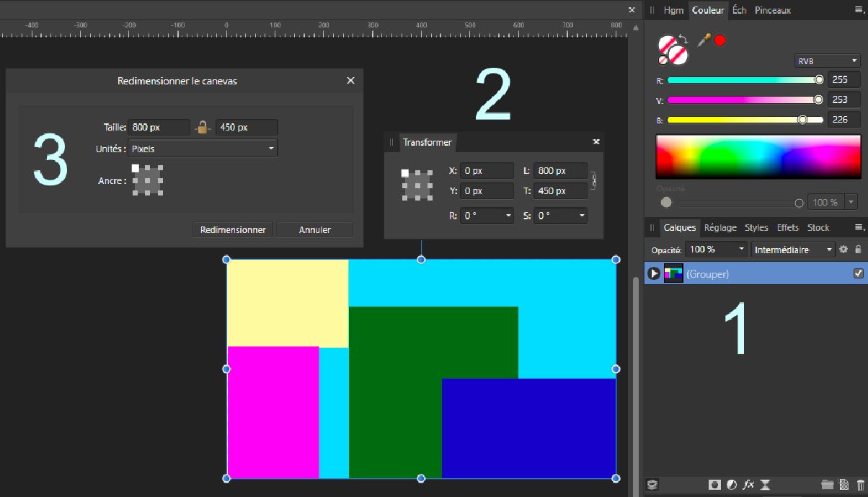This screenshot has width=868, height=497.
Task: Click the edit all layers icon
Action: [652, 485]
